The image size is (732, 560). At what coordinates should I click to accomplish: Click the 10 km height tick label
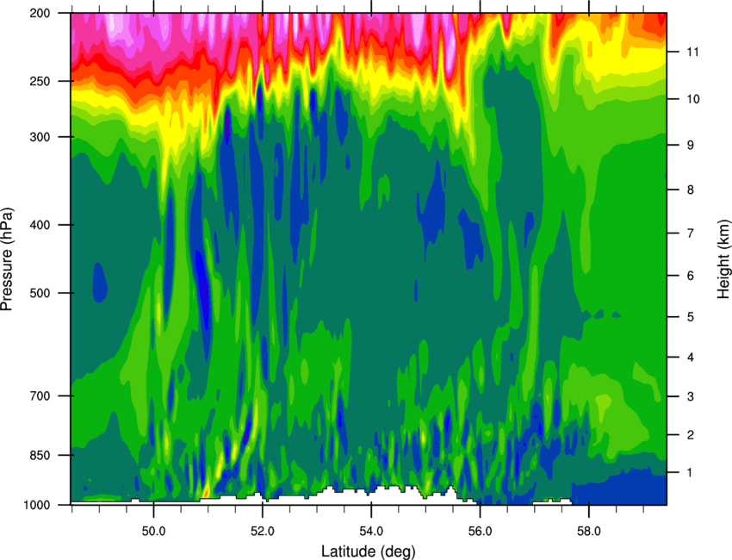pos(693,99)
